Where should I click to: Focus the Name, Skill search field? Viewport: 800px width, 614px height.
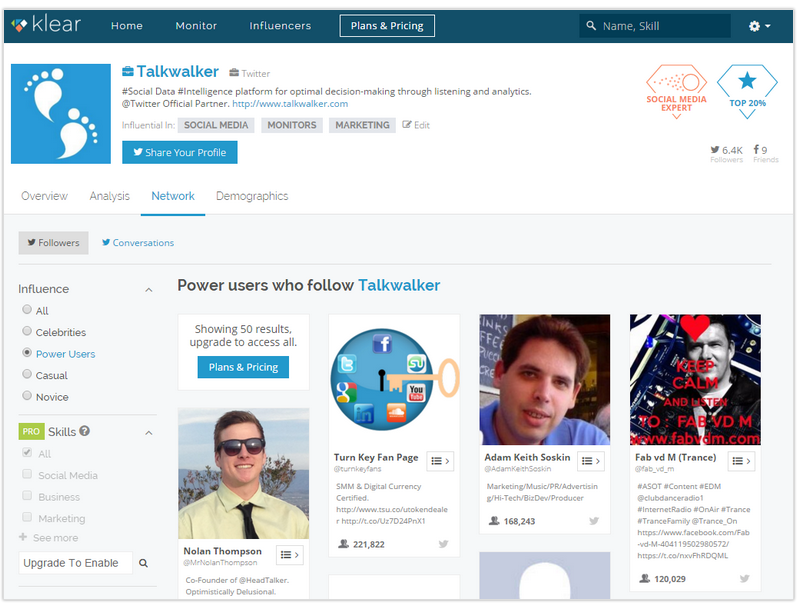(x=655, y=26)
